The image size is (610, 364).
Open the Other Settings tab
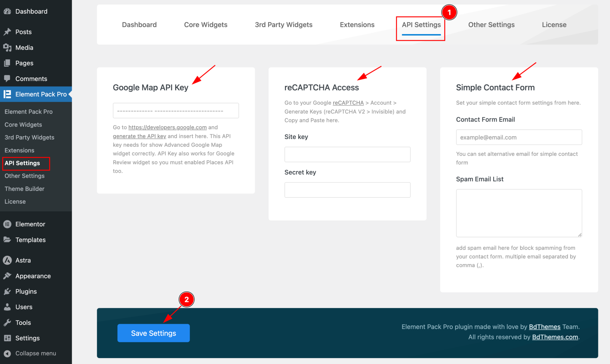(491, 25)
